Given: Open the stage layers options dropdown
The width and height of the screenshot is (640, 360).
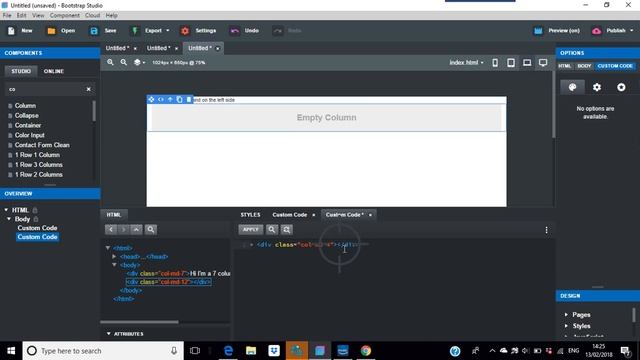Looking at the screenshot, I should click(x=140, y=62).
